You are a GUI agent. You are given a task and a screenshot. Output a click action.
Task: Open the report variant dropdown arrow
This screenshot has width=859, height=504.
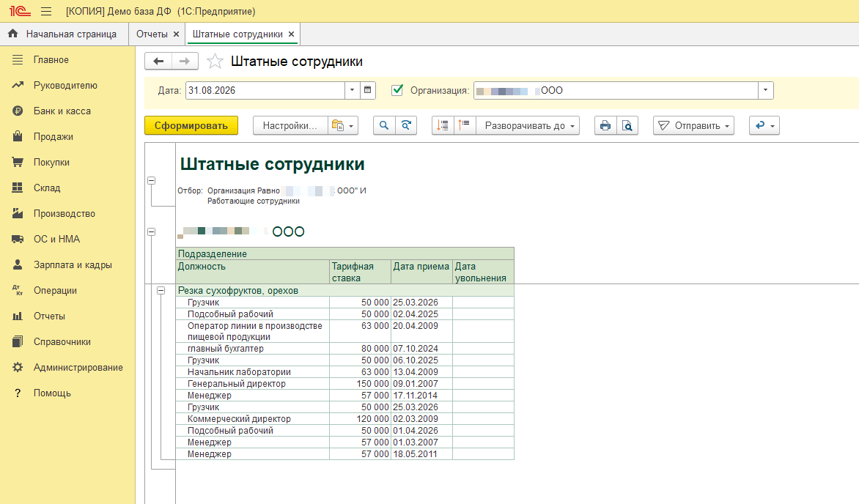pyautogui.click(x=351, y=125)
